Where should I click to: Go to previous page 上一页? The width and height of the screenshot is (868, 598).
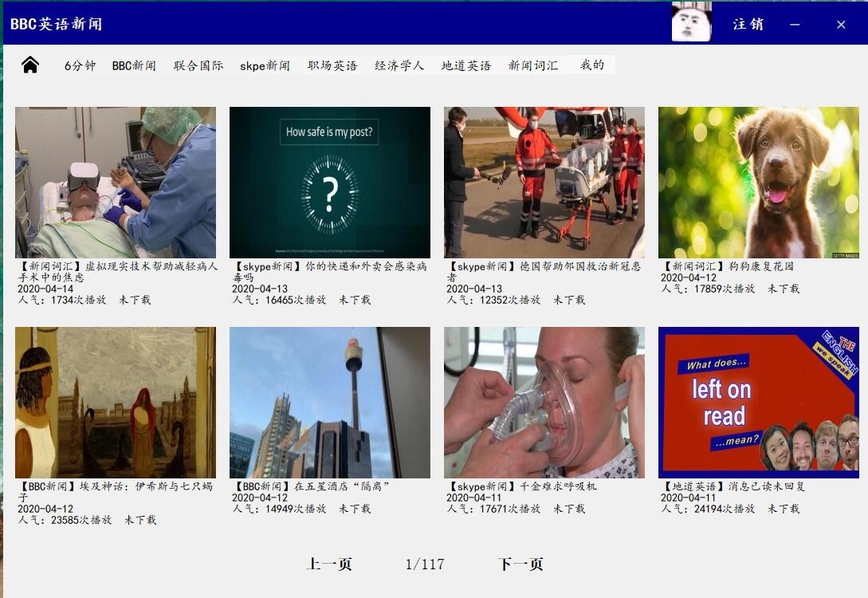(x=329, y=565)
